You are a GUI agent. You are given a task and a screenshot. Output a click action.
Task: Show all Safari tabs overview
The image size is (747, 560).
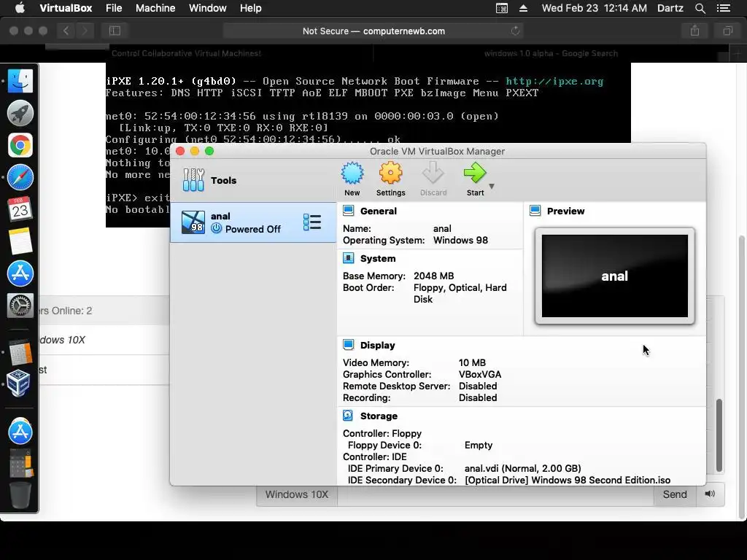727,31
